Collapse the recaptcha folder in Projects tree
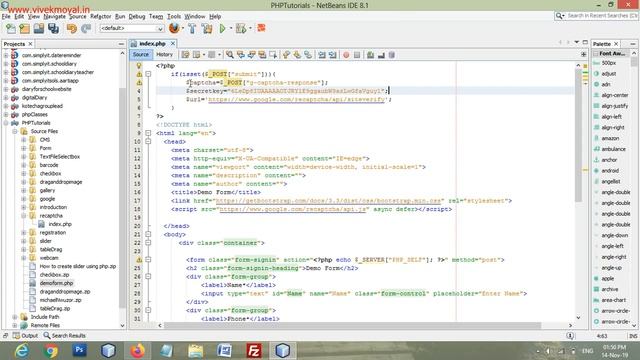Image resolution: width=640 pixels, height=360 pixels. click(x=24, y=216)
